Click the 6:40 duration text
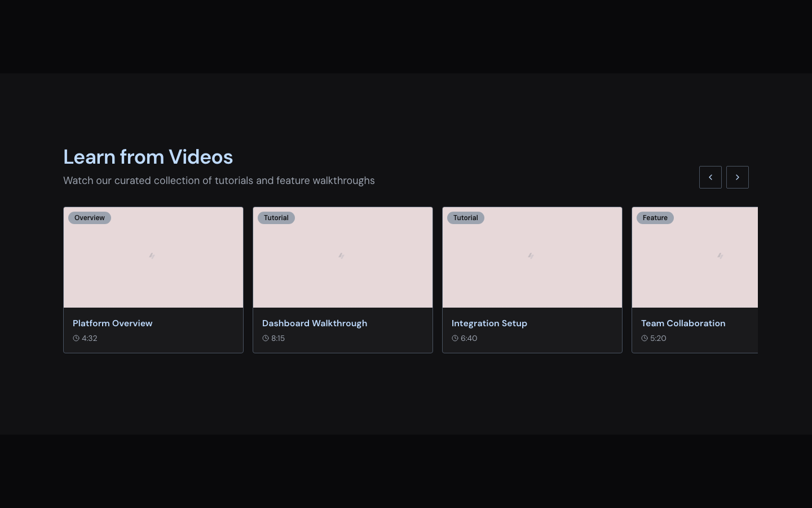 point(467,338)
